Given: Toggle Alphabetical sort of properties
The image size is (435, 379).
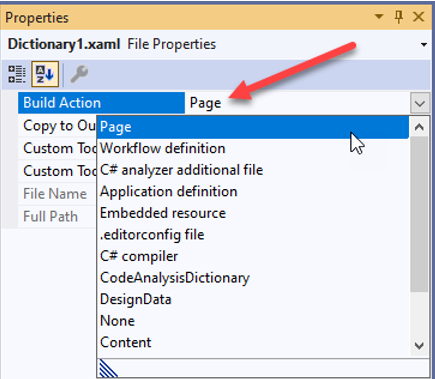Looking at the screenshot, I should (45, 74).
